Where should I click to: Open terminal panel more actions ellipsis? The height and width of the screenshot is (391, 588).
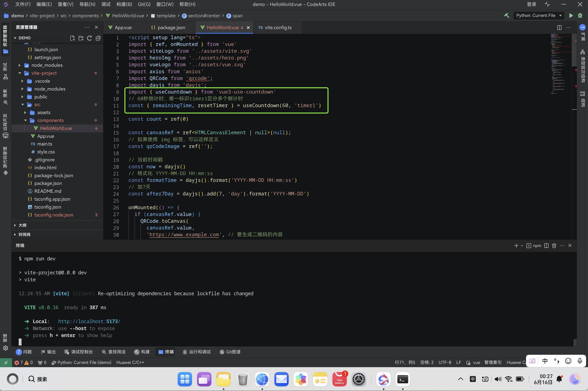[x=562, y=246]
